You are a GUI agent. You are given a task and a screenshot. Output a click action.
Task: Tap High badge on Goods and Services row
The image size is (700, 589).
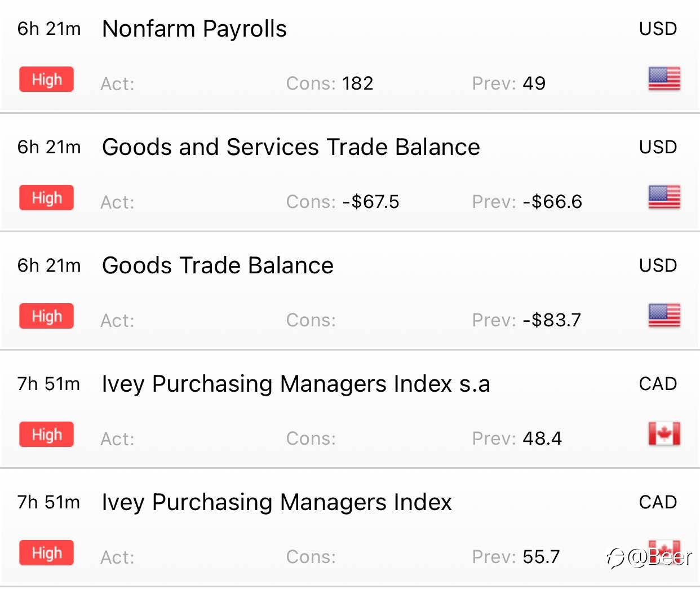(46, 198)
